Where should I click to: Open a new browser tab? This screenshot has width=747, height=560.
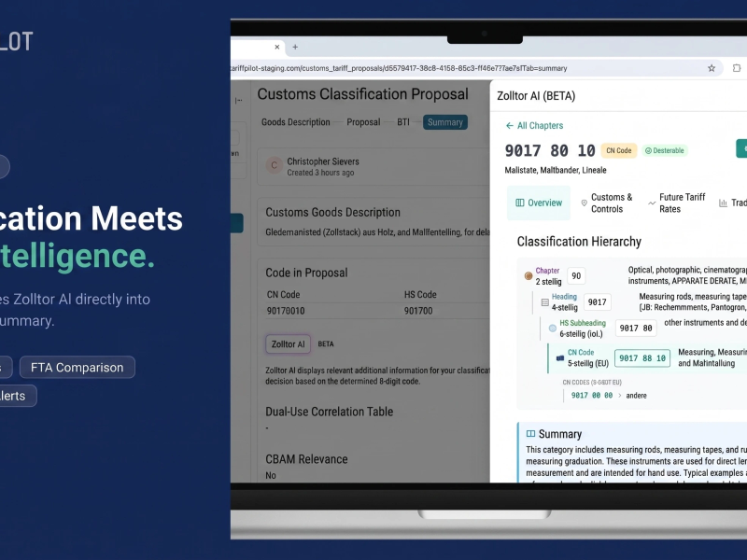coord(295,48)
